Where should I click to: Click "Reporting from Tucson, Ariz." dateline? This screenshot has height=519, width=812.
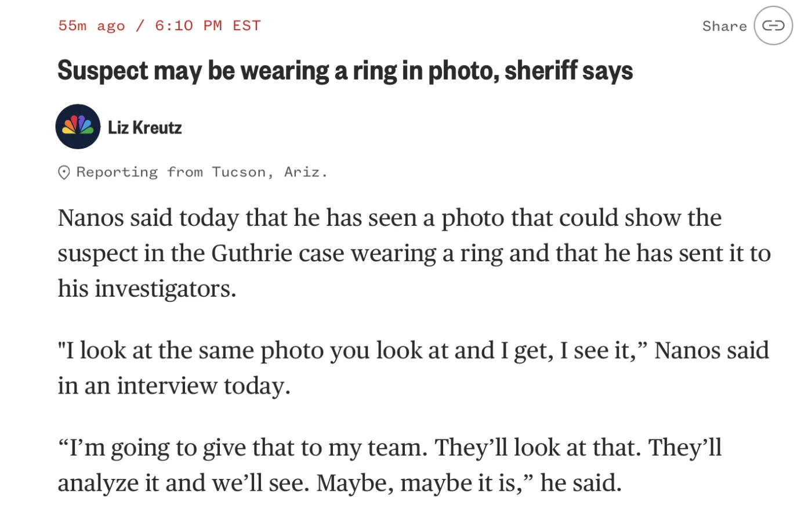pyautogui.click(x=202, y=172)
